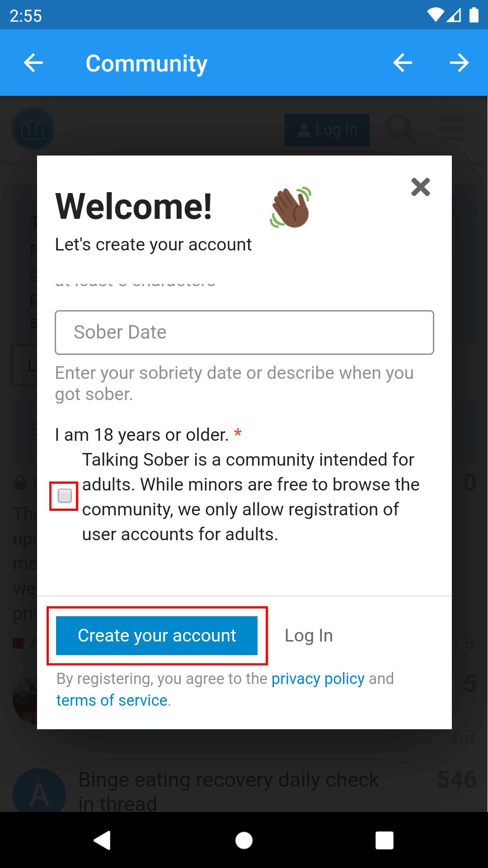Check the 18 years or older checkbox
Screen dimensions: 488x868
coord(65,496)
